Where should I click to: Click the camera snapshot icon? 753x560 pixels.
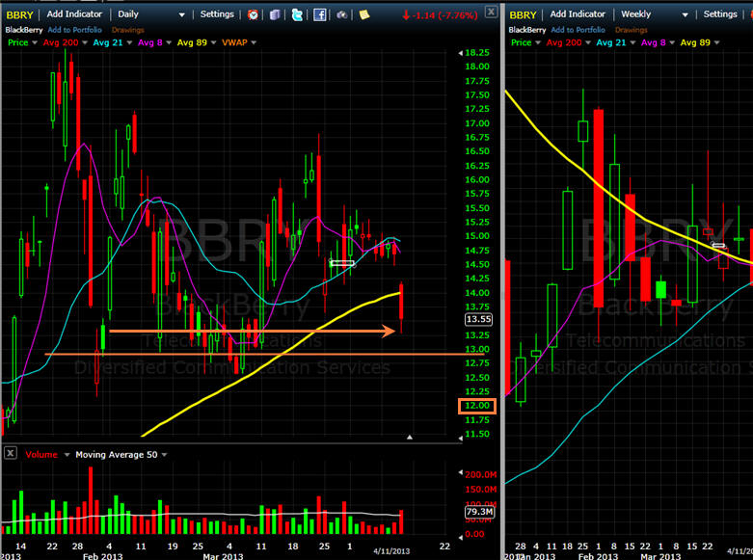pos(341,14)
